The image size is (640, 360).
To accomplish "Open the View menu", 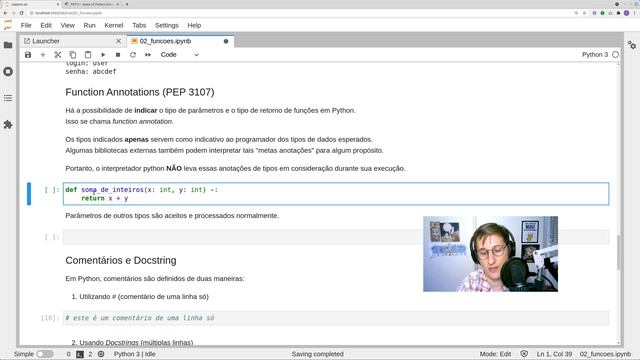I will click(68, 25).
